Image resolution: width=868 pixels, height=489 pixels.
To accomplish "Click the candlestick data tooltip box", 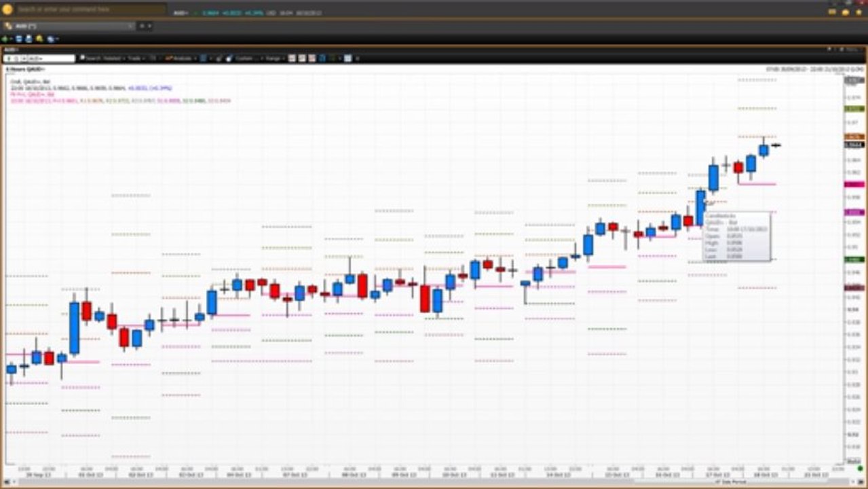I will [737, 236].
